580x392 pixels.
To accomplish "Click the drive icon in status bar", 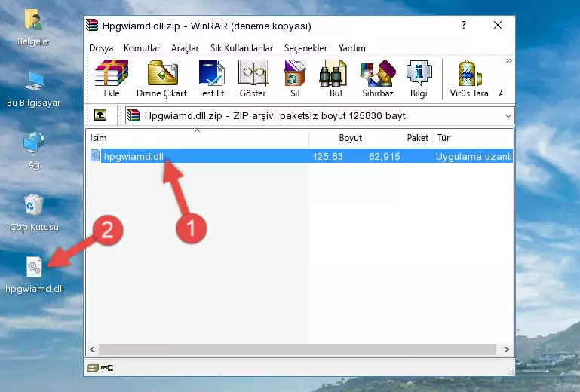I will click(x=93, y=368).
